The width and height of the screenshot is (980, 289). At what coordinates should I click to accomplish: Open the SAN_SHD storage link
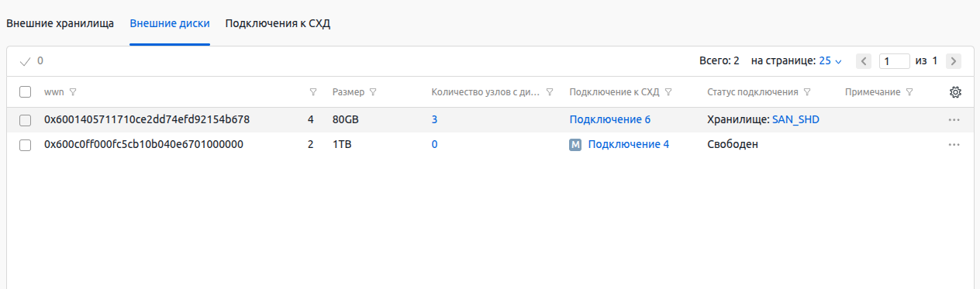click(796, 120)
